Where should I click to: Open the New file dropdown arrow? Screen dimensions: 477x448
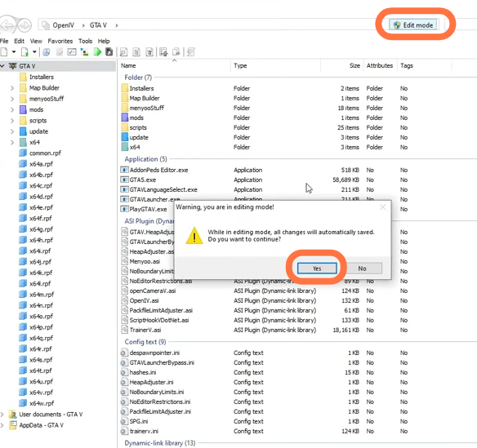14,52
